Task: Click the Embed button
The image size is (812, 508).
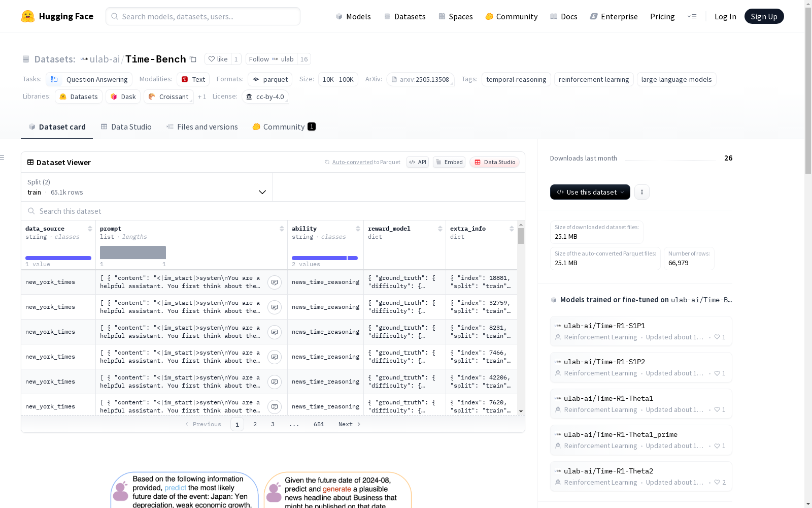Action: pyautogui.click(x=449, y=162)
